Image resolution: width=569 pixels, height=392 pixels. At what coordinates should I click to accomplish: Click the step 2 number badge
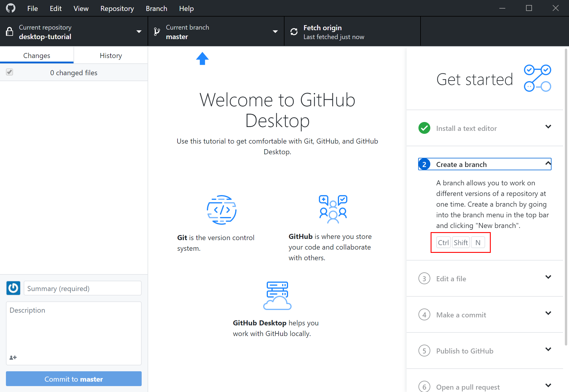coord(424,164)
